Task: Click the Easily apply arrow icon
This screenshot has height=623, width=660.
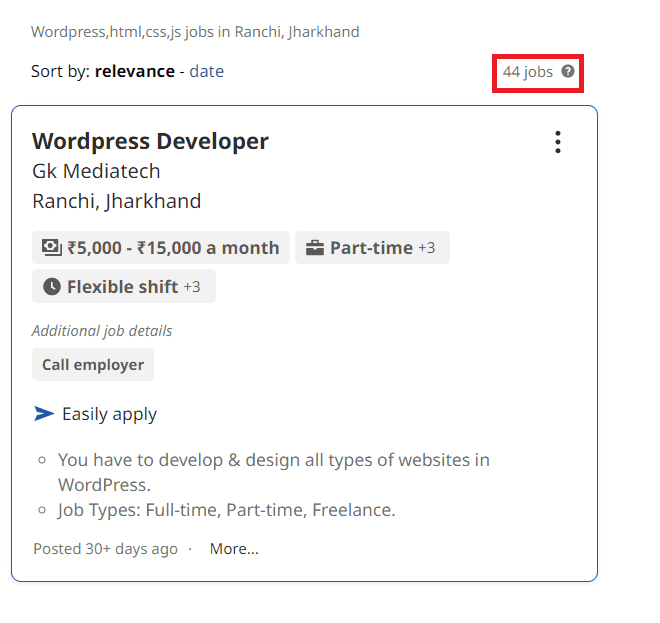Action: pyautogui.click(x=44, y=414)
